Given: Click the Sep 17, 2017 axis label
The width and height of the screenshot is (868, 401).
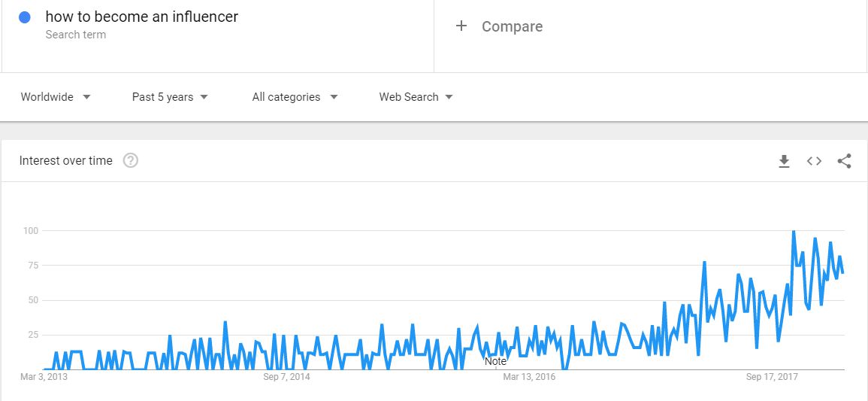Looking at the screenshot, I should pos(772,377).
